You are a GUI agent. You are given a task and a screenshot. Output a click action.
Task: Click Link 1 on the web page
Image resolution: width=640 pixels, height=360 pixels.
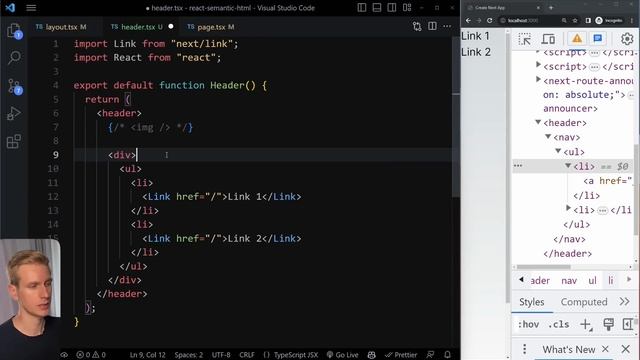pyautogui.click(x=475, y=36)
